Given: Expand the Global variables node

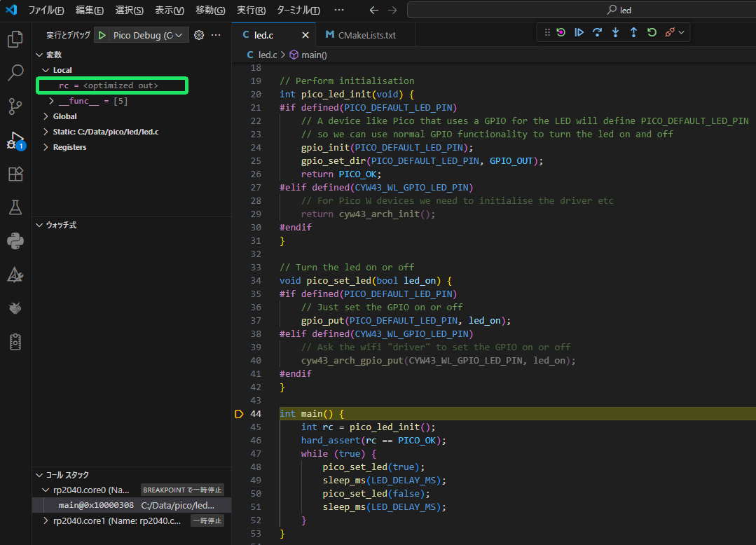Looking at the screenshot, I should pos(64,116).
